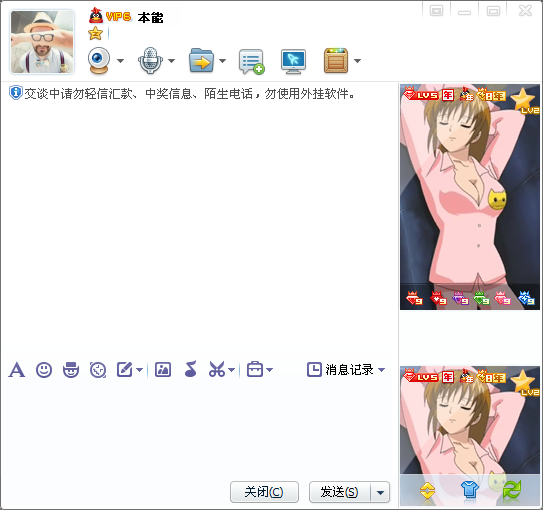
Task: Click the contact name 本能
Action: [x=150, y=17]
